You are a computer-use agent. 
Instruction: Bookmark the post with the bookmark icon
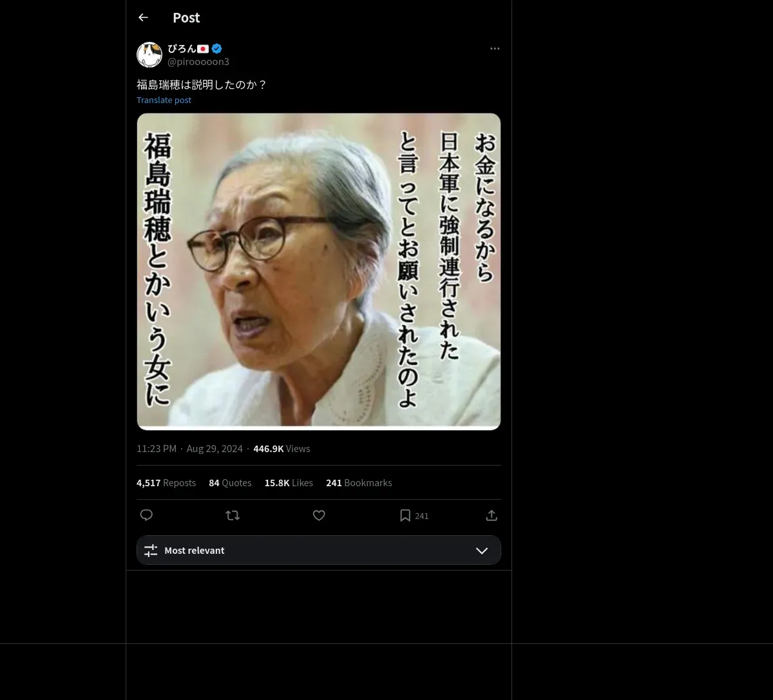[405, 515]
